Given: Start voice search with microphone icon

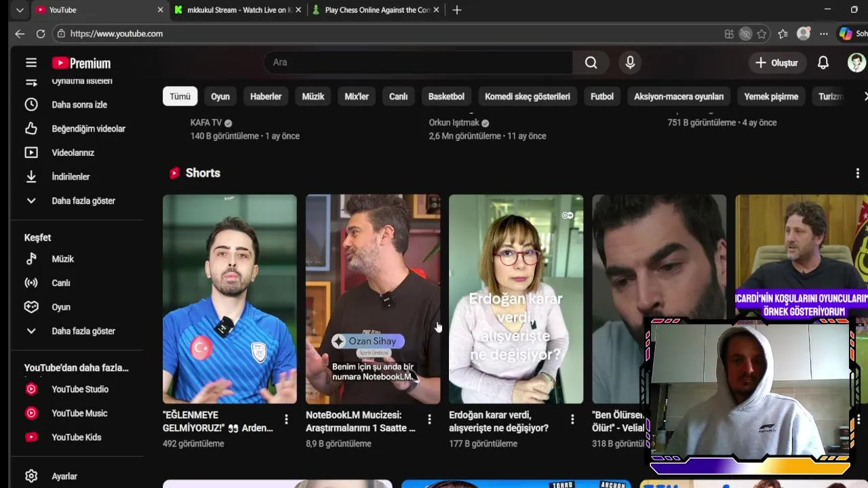Looking at the screenshot, I should (630, 62).
